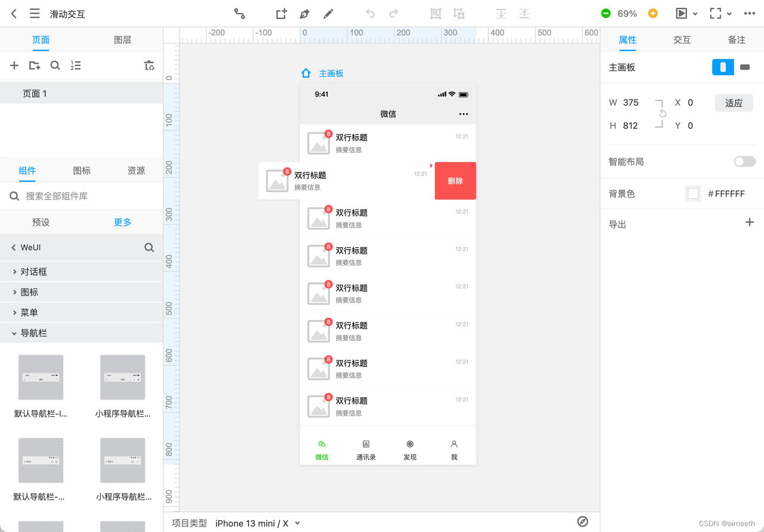
Task: Switch to the 页面 tab
Action: 41,40
